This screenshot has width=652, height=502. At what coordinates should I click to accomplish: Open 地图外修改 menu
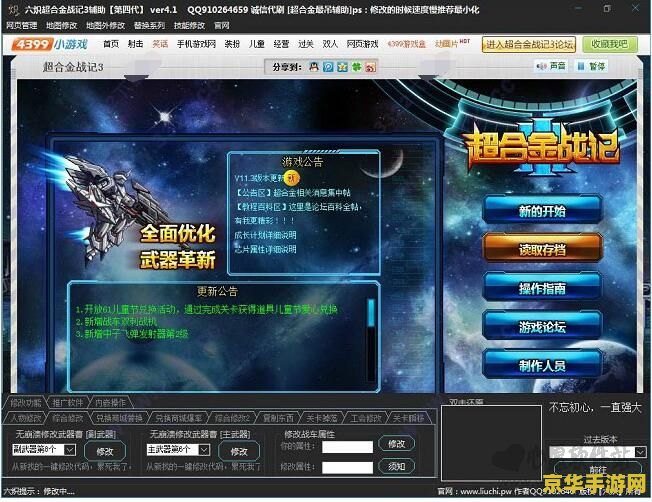pos(105,25)
